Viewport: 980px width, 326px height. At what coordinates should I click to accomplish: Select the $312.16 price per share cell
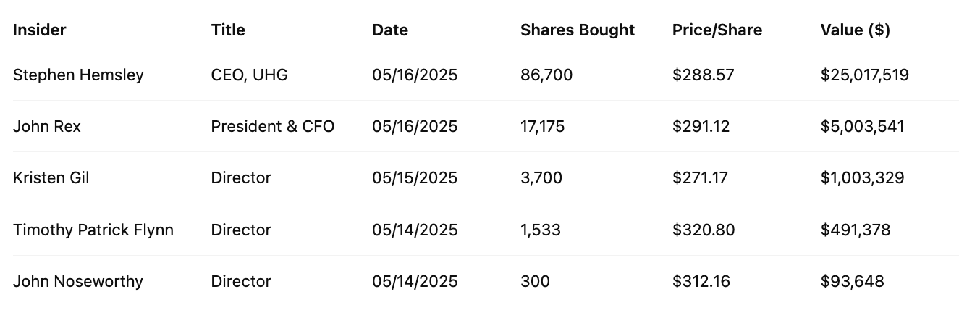(x=702, y=282)
